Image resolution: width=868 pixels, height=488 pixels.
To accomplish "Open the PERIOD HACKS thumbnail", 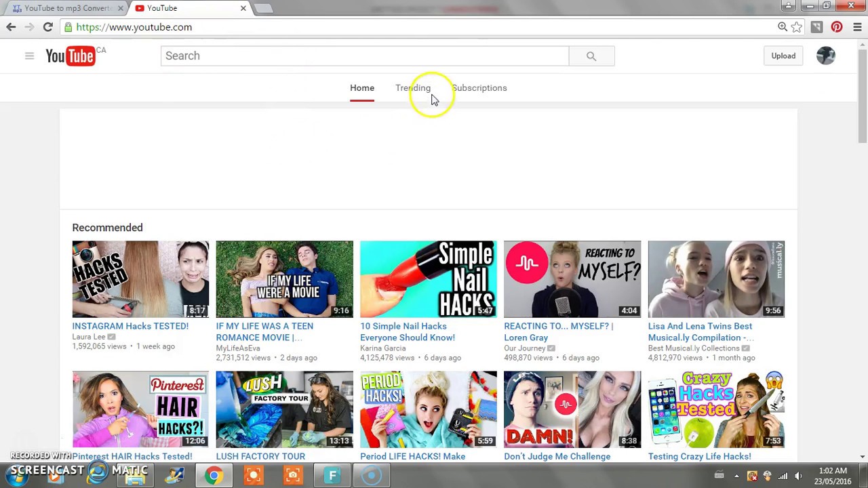I will tap(428, 409).
